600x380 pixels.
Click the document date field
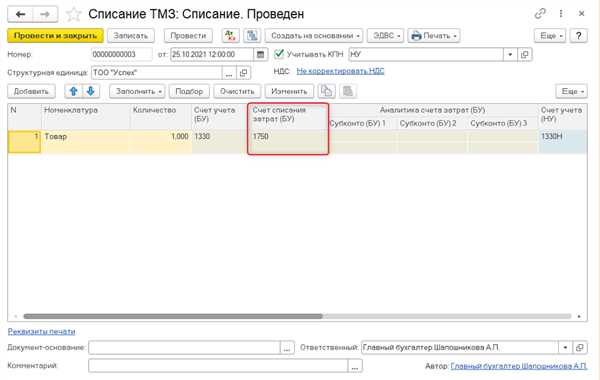click(x=212, y=54)
